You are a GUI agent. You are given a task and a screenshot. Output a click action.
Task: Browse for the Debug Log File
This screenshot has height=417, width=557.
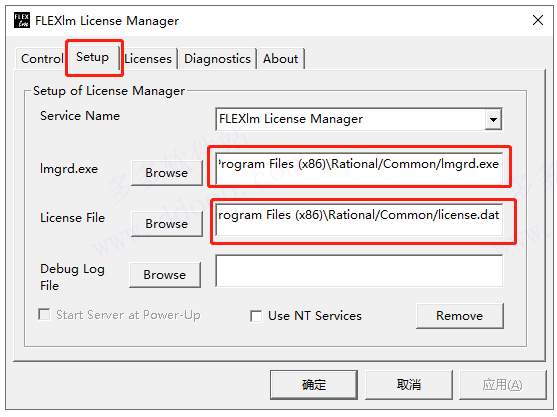[x=165, y=275]
